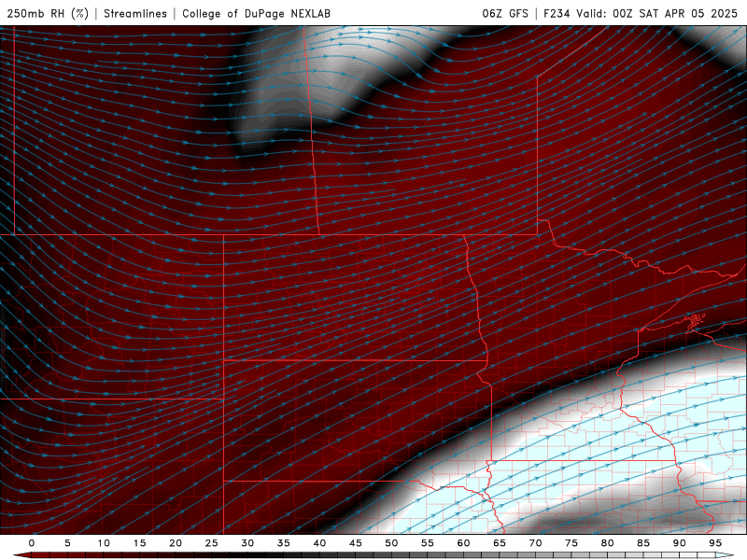Click the 'College of DuPage NEXLAB' text
The image size is (747, 560).
(256, 14)
